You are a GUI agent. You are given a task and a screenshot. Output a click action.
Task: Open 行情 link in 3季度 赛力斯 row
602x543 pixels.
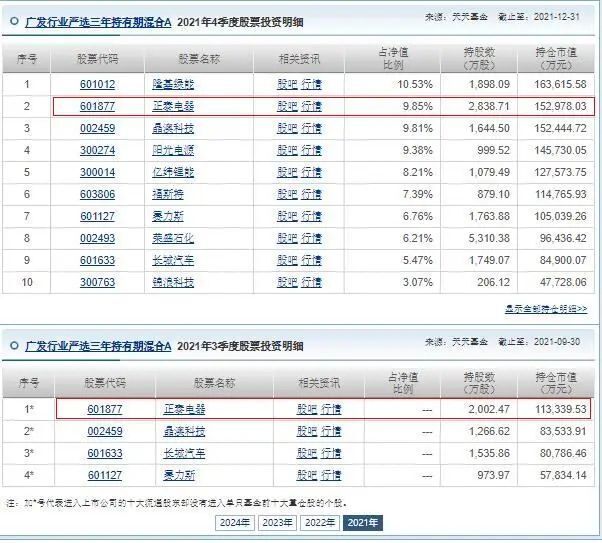click(331, 475)
